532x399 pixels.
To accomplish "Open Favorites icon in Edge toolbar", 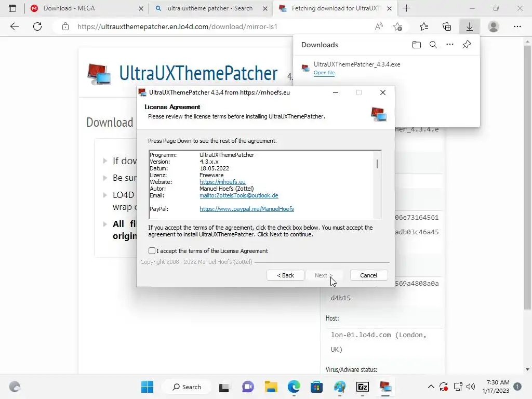I will coord(423,26).
